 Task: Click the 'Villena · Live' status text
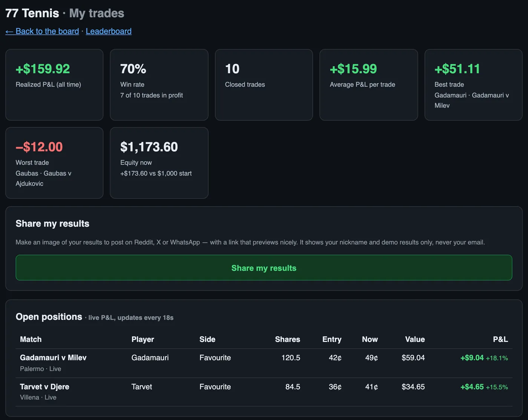pos(38,397)
